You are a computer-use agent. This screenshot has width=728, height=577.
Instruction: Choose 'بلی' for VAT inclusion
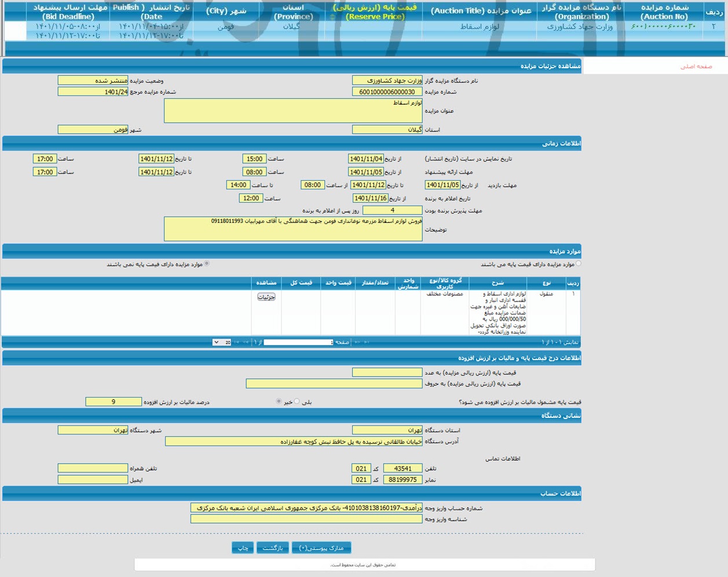click(x=297, y=402)
